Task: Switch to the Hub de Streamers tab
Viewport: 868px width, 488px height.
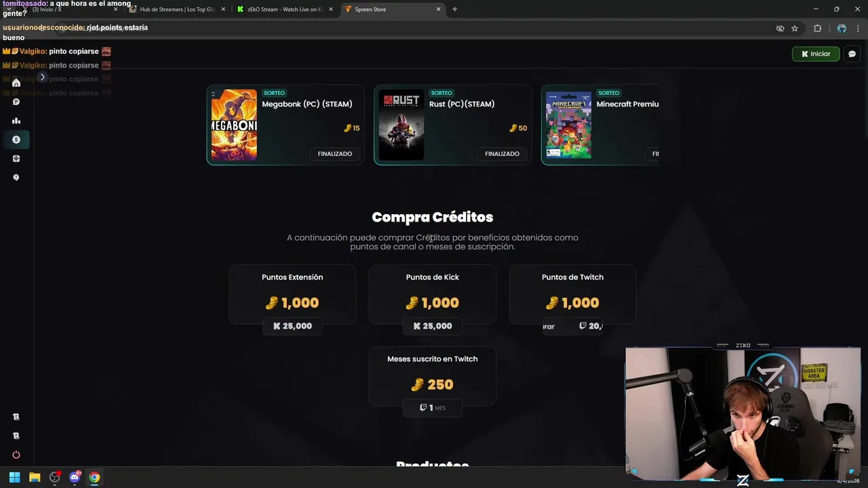Action: click(x=176, y=9)
